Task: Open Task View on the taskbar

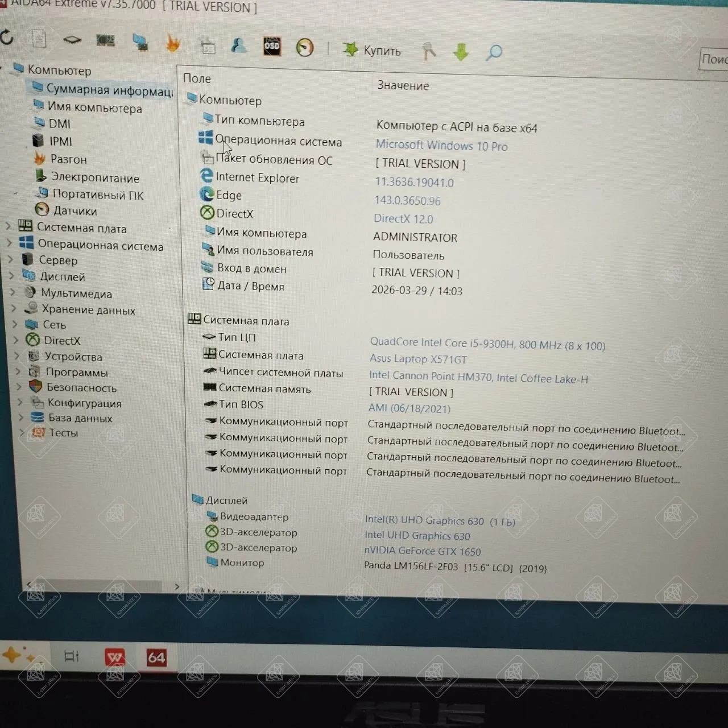Action: pyautogui.click(x=72, y=656)
